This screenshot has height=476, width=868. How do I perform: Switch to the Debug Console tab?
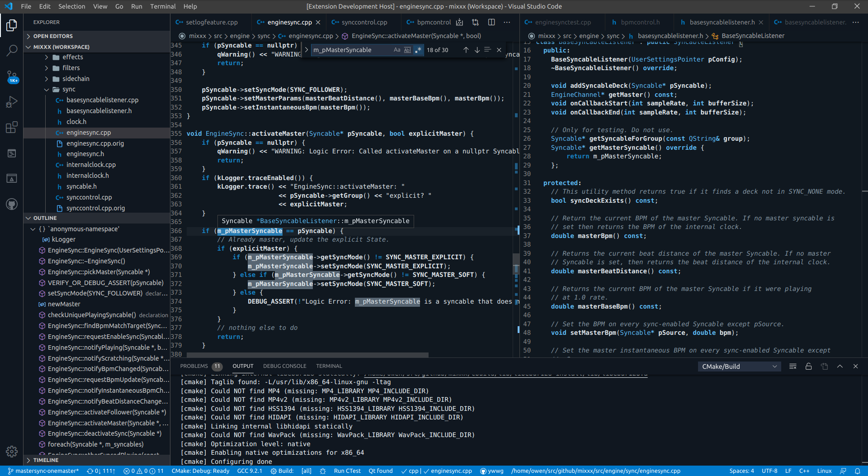[284, 366]
